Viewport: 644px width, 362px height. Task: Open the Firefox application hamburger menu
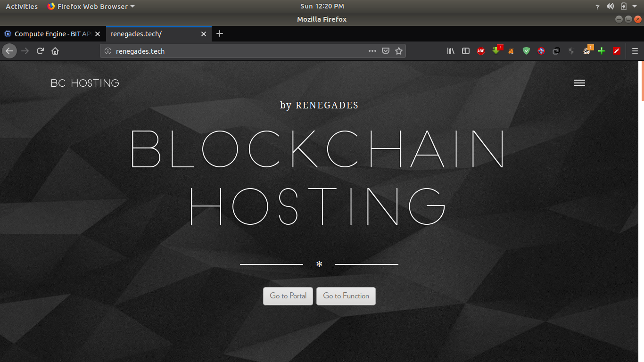(x=635, y=51)
